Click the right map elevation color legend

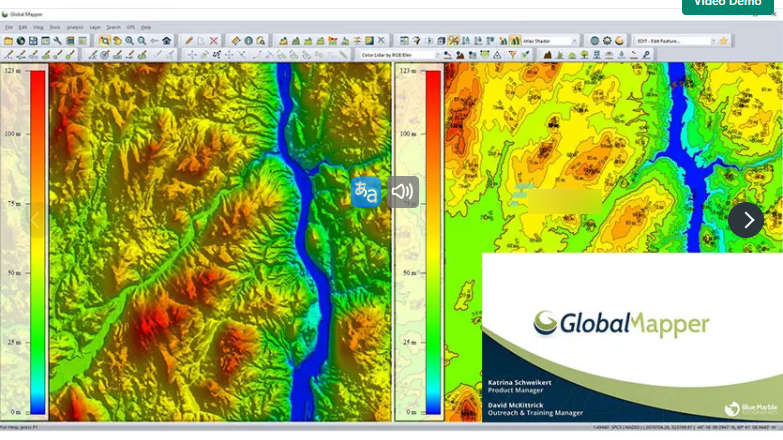pos(433,242)
